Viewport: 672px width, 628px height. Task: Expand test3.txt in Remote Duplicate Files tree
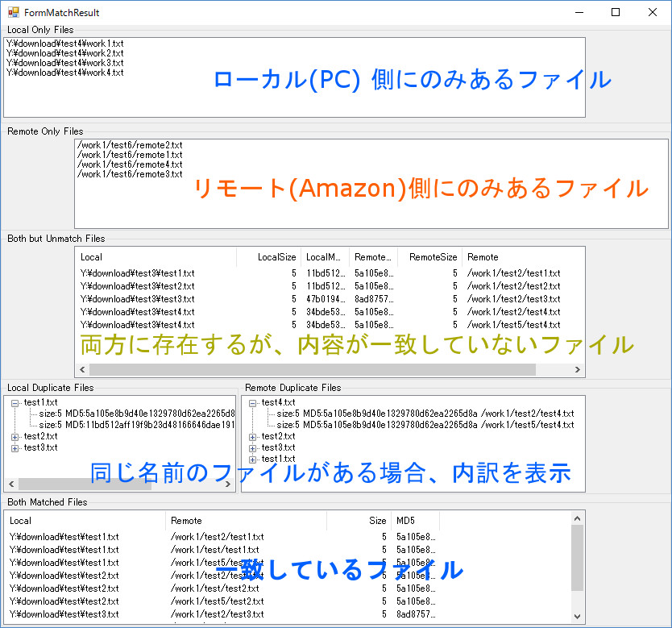point(253,447)
